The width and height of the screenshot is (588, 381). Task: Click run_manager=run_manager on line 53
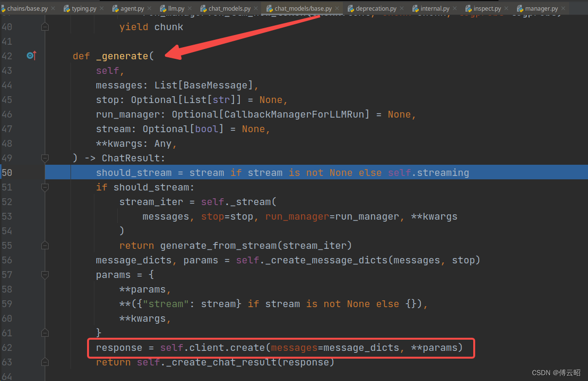click(332, 216)
